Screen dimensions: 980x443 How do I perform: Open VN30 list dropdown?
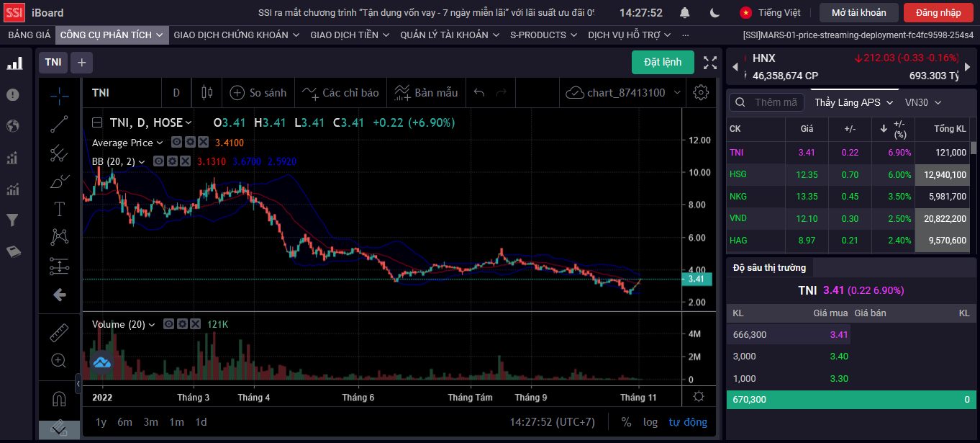[923, 102]
